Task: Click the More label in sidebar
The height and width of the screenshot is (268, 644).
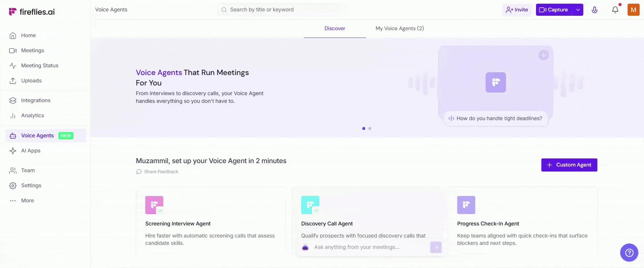Action: pos(28,201)
